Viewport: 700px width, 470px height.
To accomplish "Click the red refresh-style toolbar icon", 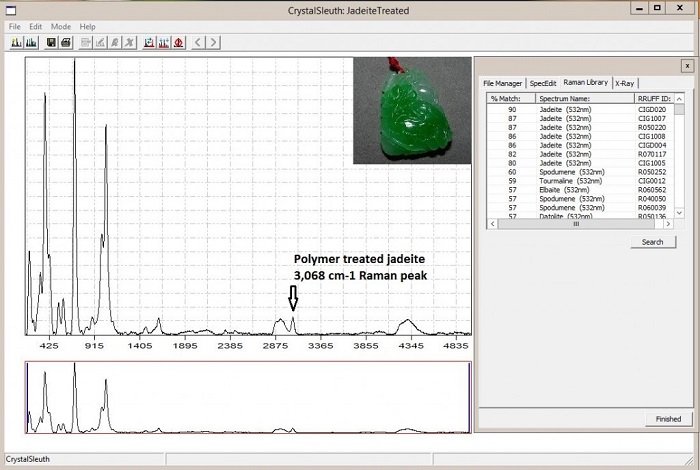I will point(149,43).
